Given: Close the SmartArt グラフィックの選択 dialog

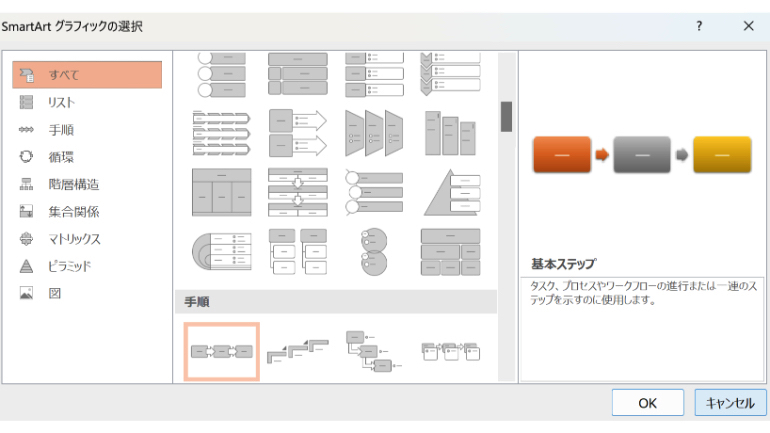Looking at the screenshot, I should coord(748,26).
